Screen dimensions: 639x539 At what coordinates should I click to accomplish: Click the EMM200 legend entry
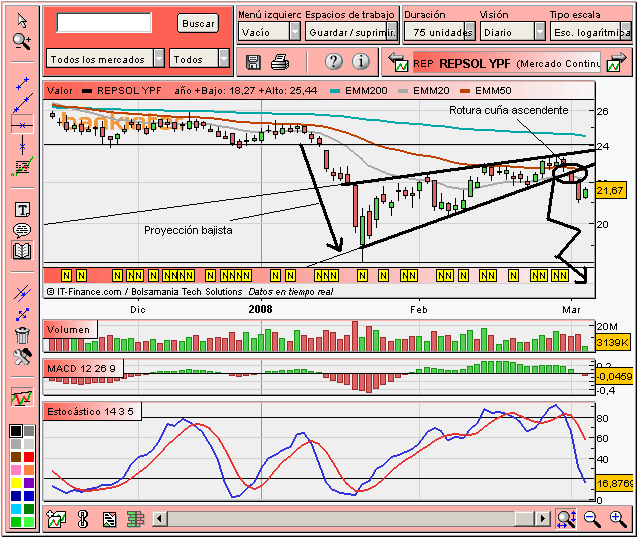(359, 90)
